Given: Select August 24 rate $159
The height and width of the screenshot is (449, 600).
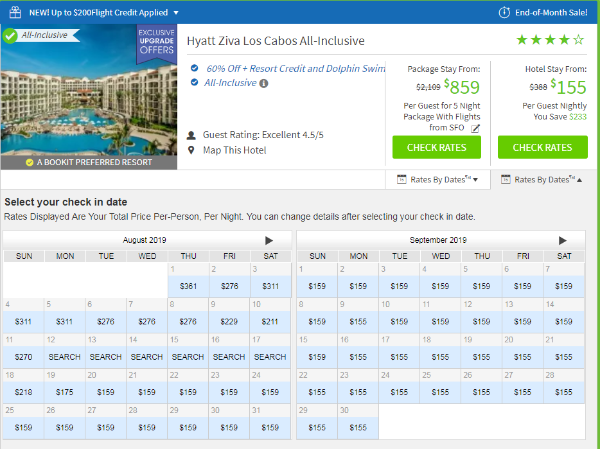Looking at the screenshot, I should tap(270, 392).
